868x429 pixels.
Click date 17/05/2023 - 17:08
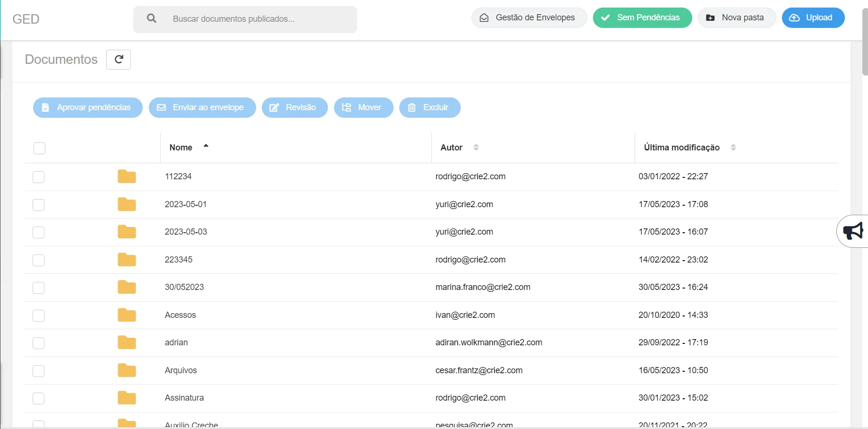pyautogui.click(x=673, y=204)
